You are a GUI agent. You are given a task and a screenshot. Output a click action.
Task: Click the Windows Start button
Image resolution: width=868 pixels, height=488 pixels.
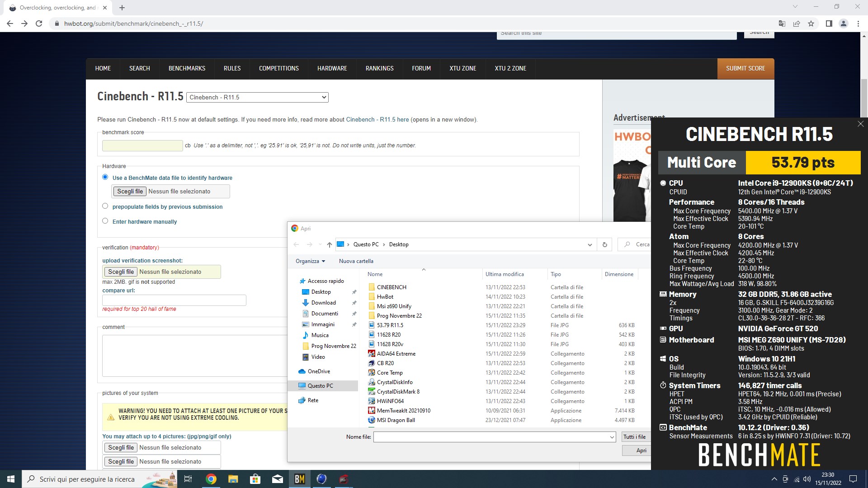(x=11, y=479)
